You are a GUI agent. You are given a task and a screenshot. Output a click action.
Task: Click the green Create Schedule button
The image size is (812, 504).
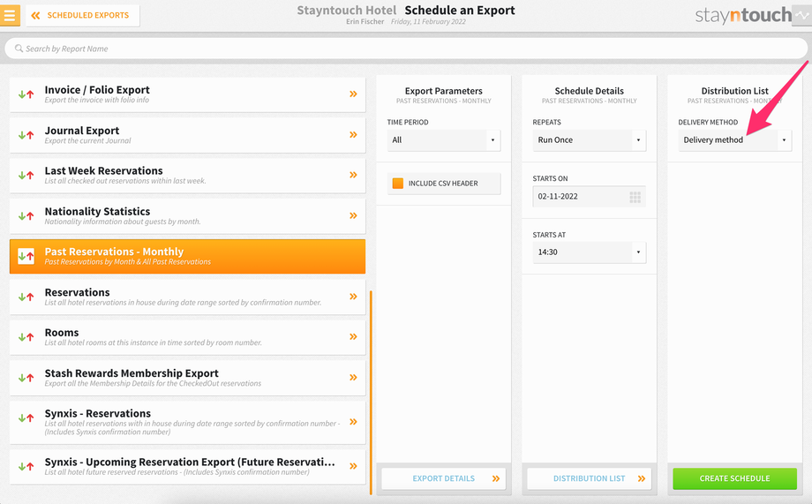735,478
